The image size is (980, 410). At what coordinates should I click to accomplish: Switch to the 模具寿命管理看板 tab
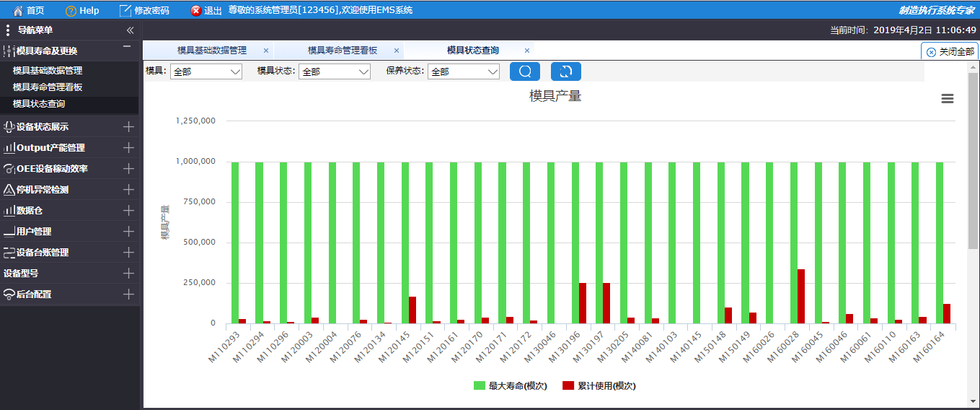(x=343, y=51)
